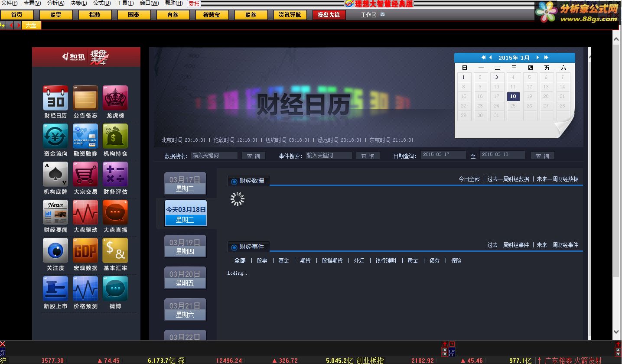This screenshot has width=622, height=364.
Task: Click the 事件搜索 keyword input field
Action: tap(329, 155)
